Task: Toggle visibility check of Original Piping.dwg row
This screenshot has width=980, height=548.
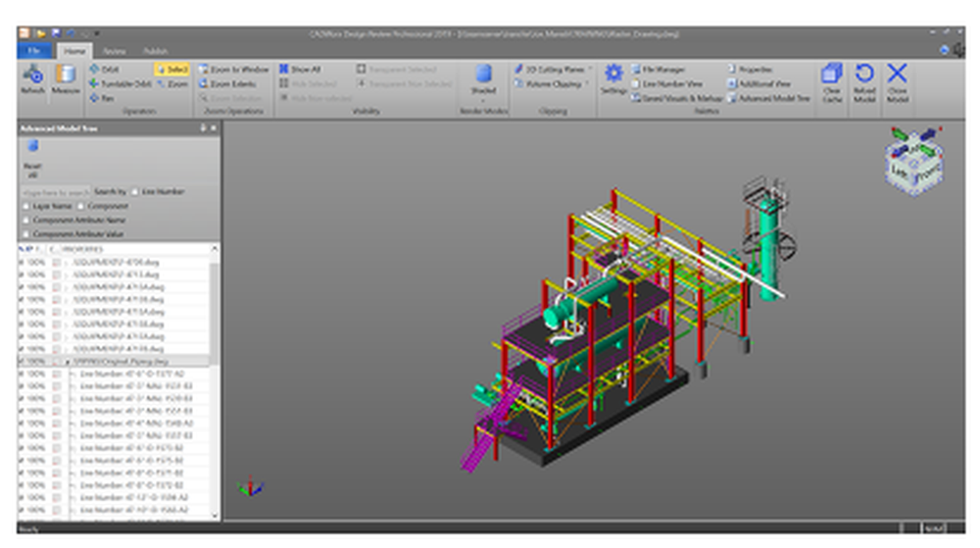Action: tap(22, 361)
